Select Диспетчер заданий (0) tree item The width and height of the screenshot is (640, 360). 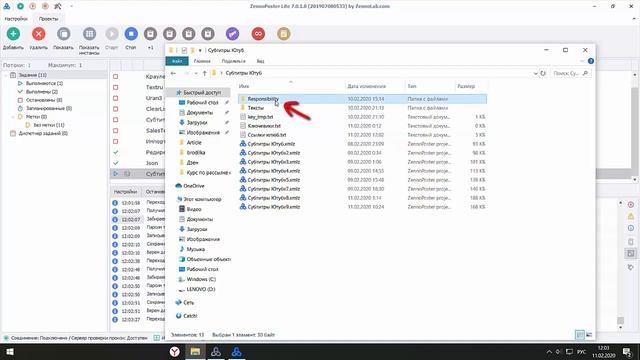[x=43, y=133]
